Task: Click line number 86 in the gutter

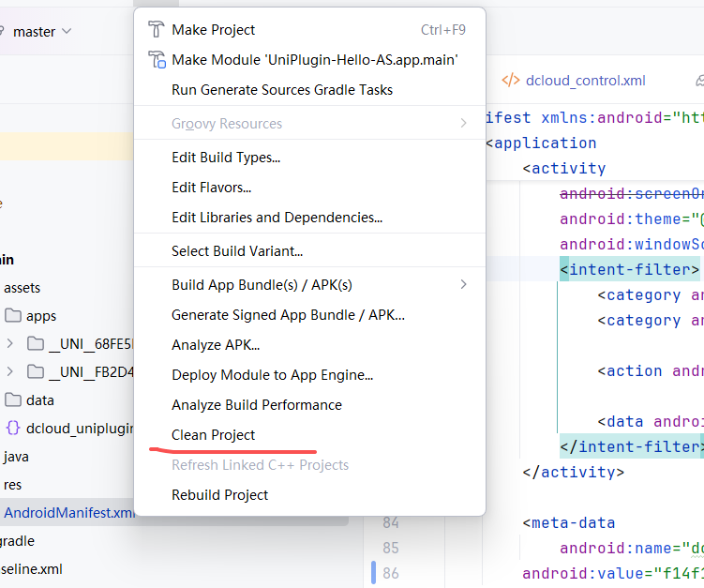Action: click(390, 572)
